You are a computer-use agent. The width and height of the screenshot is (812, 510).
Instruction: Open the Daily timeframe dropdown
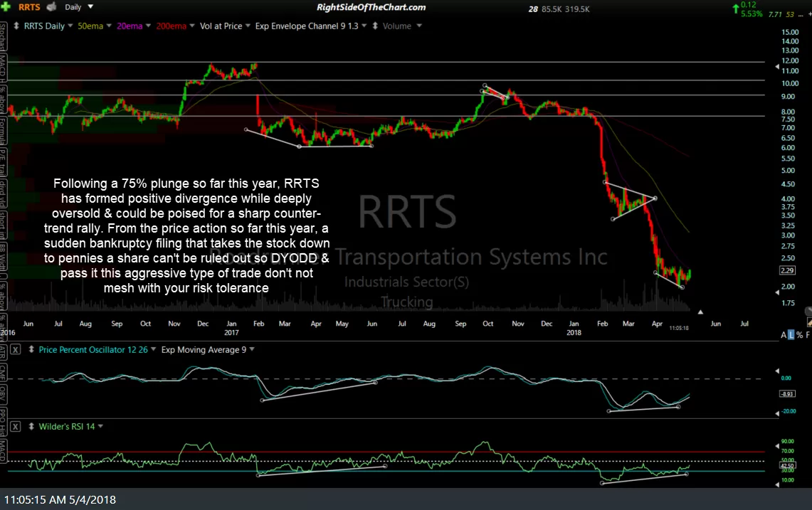click(90, 6)
